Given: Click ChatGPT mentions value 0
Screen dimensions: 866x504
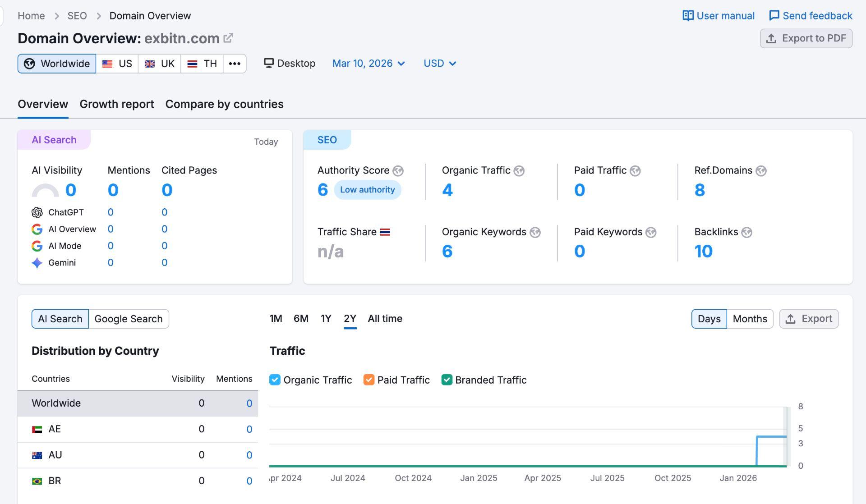Looking at the screenshot, I should pyautogui.click(x=111, y=212).
